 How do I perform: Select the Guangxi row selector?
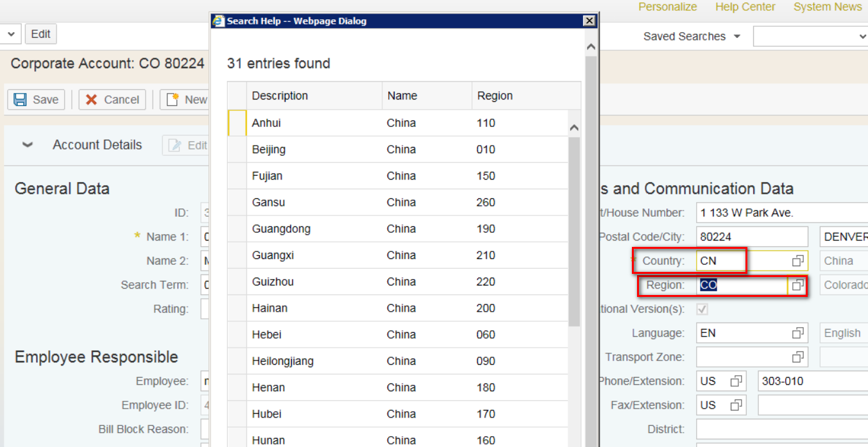(x=237, y=255)
